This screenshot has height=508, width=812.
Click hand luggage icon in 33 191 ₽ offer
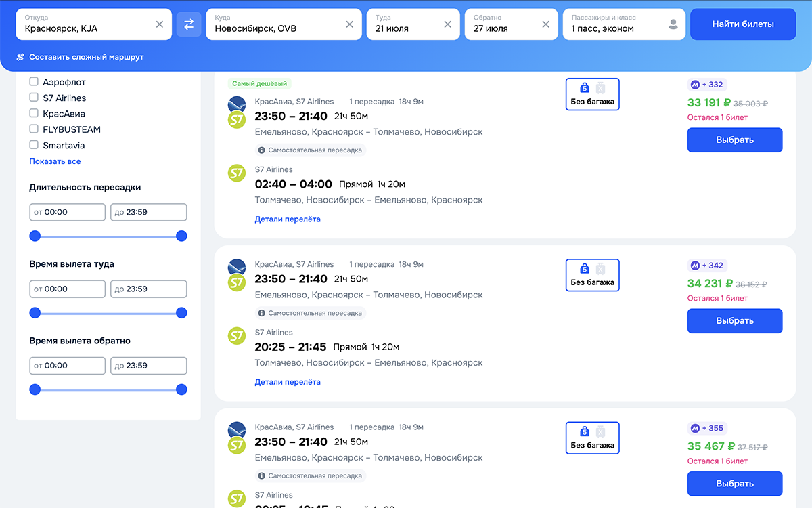[585, 87]
